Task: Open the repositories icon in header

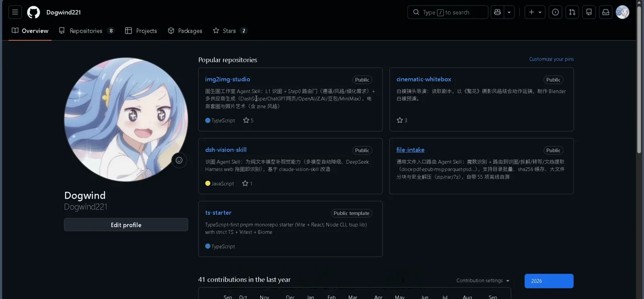Action: (x=589, y=12)
